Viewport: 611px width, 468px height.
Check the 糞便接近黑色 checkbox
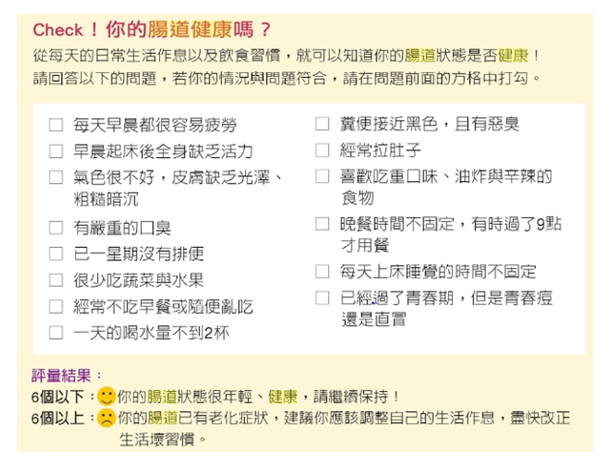click(x=322, y=124)
